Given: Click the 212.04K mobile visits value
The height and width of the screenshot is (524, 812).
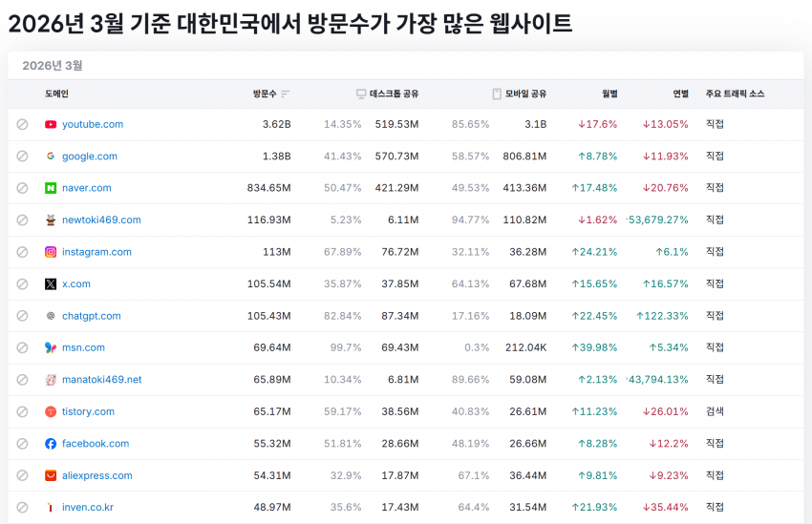Looking at the screenshot, I should [525, 347].
